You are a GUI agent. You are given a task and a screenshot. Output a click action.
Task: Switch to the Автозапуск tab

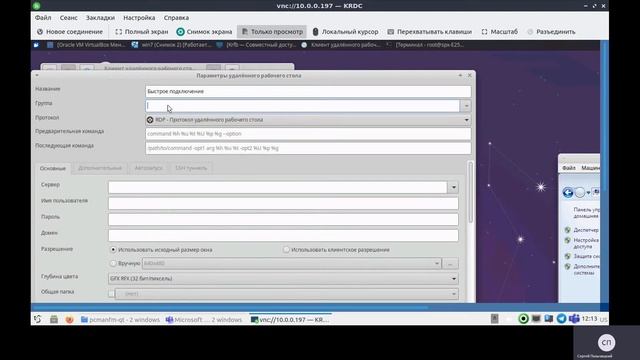pyautogui.click(x=149, y=168)
